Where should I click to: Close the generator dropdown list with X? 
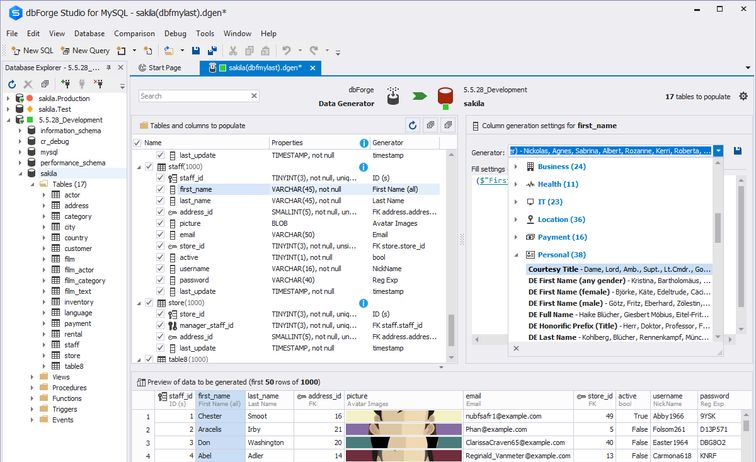(516, 348)
